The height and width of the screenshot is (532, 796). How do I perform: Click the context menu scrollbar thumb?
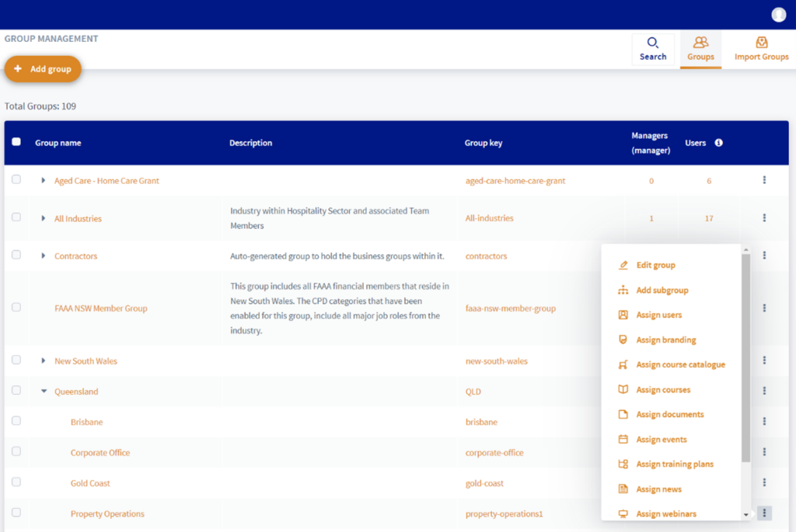745,358
